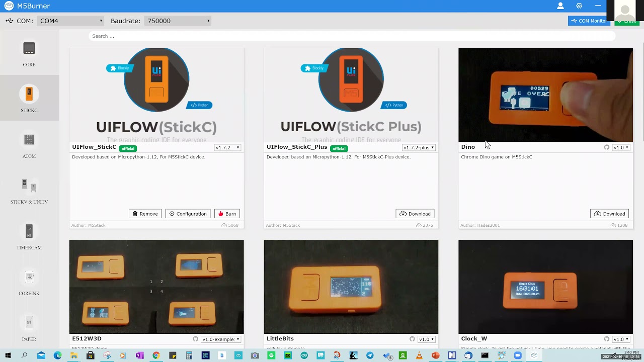The width and height of the screenshot is (644, 362).
Task: Click the Clock_W firmware title
Action: coord(474,339)
